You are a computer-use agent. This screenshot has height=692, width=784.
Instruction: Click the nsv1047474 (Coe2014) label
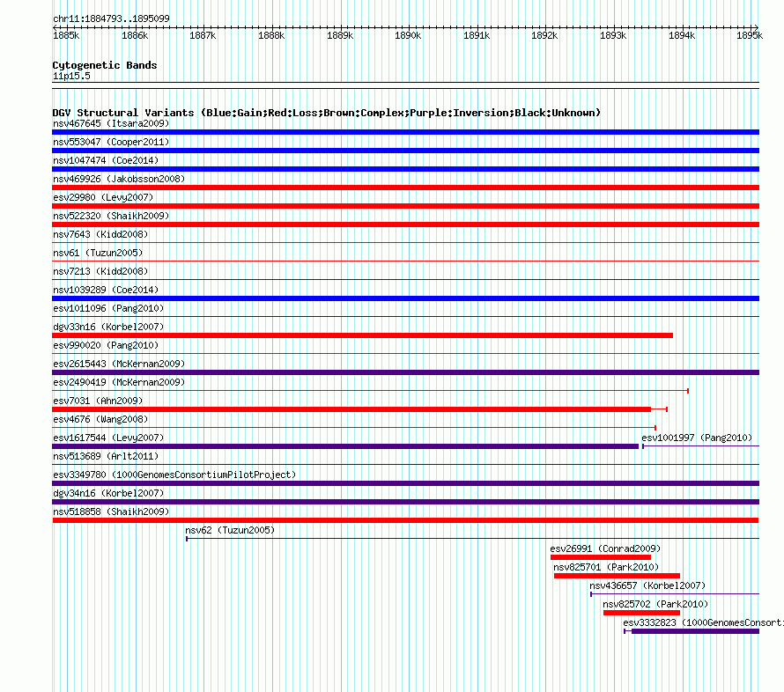106,160
